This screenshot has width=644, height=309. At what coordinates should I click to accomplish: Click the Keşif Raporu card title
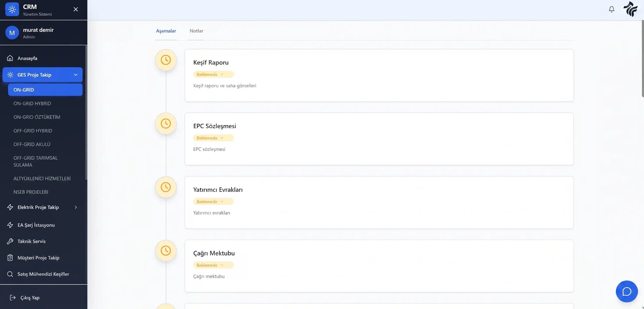pyautogui.click(x=211, y=62)
